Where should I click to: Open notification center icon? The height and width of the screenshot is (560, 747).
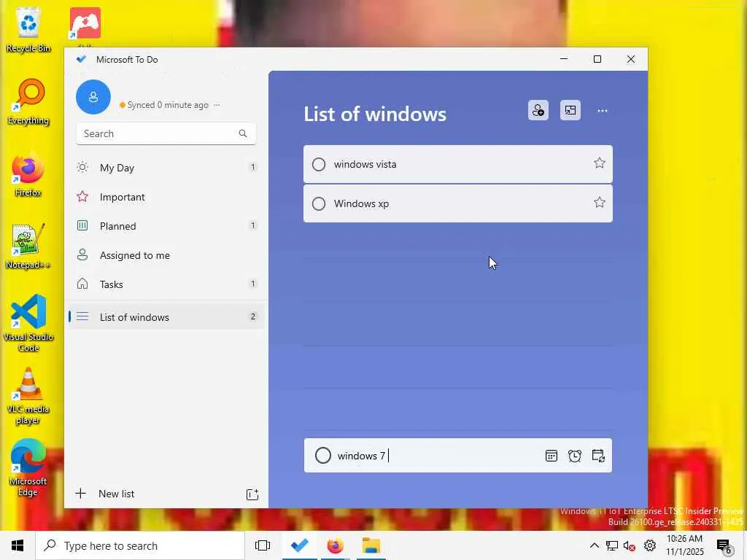point(724,546)
